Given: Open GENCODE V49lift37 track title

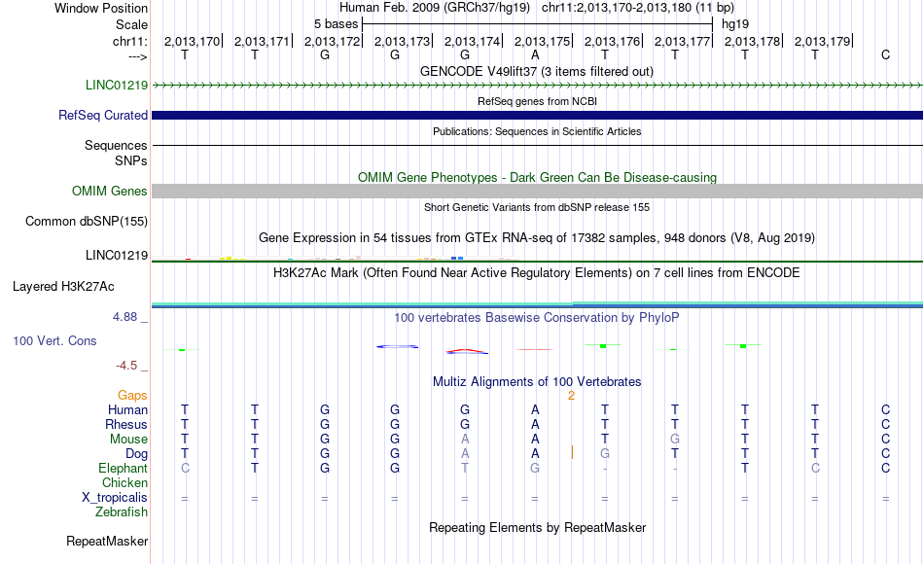Looking at the screenshot, I should (x=537, y=71).
